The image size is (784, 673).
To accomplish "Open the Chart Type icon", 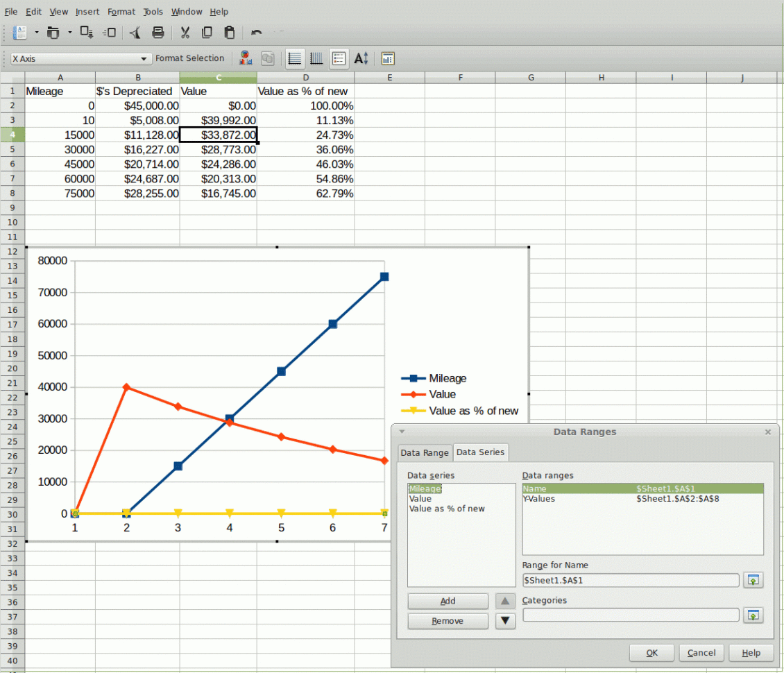I will point(246,58).
